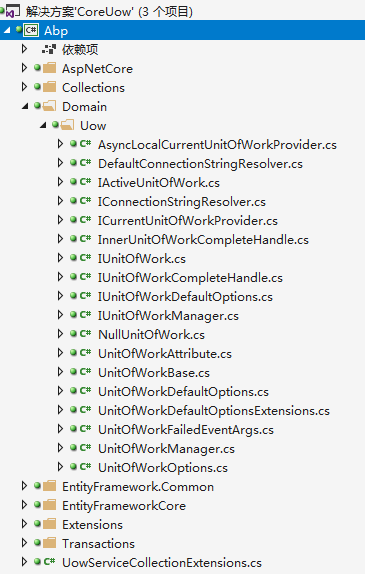This screenshot has height=574, width=365.
Task: Select ICurrentUnitOfWorkProvider.cs file name
Action: tap(188, 221)
